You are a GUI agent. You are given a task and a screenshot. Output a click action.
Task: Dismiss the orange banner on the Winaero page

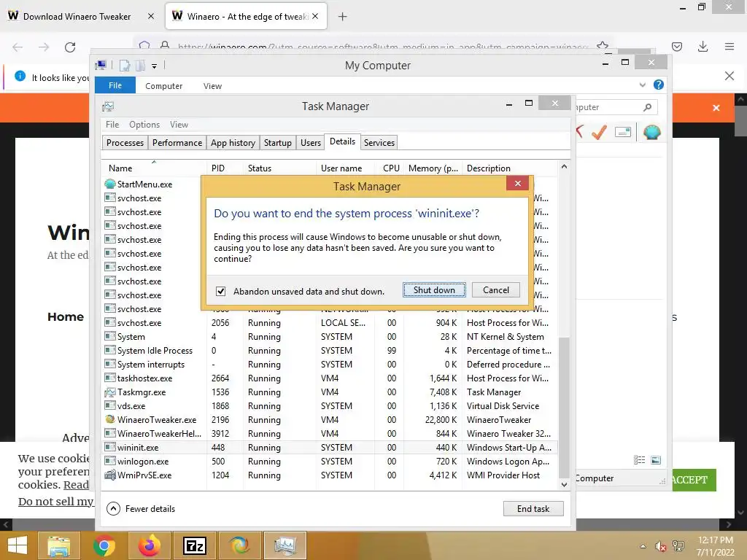pos(716,108)
